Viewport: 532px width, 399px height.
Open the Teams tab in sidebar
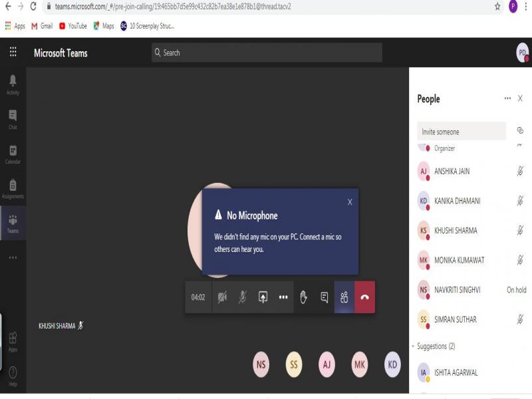13,223
